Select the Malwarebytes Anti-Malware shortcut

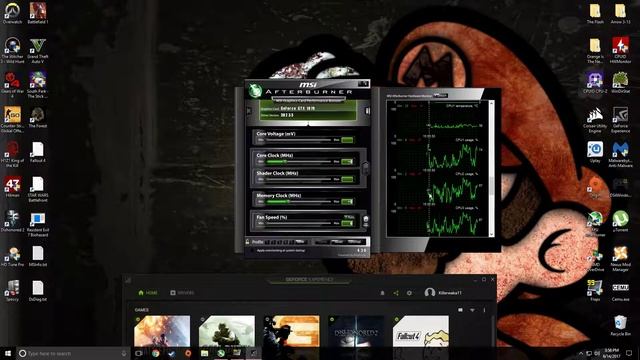click(x=620, y=154)
